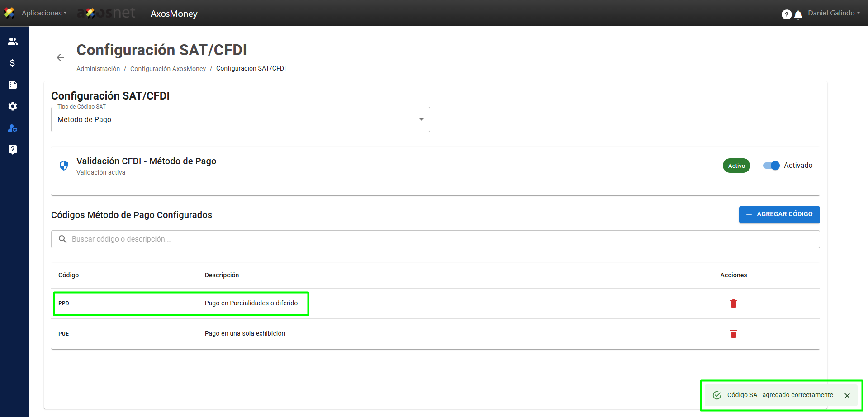Open help circle icon in top bar
The height and width of the screenshot is (417, 868).
point(786,15)
